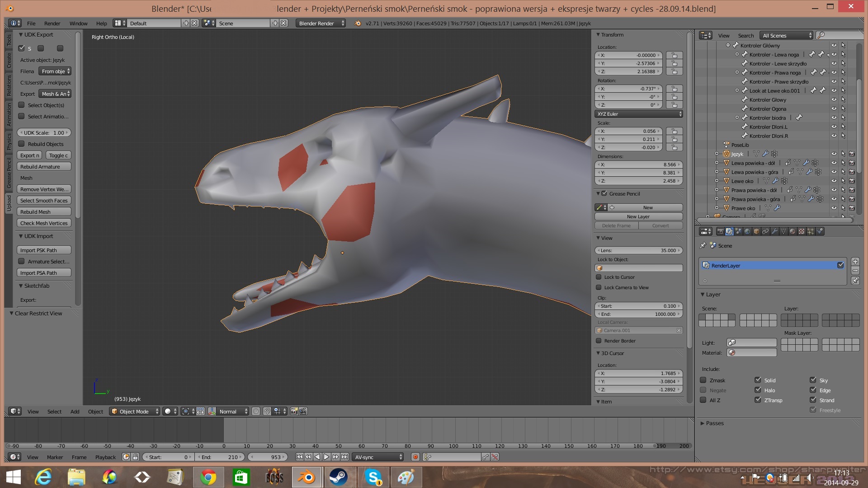This screenshot has width=868, height=488.
Task: Open the Add menu in 3D view header
Action: point(75,412)
